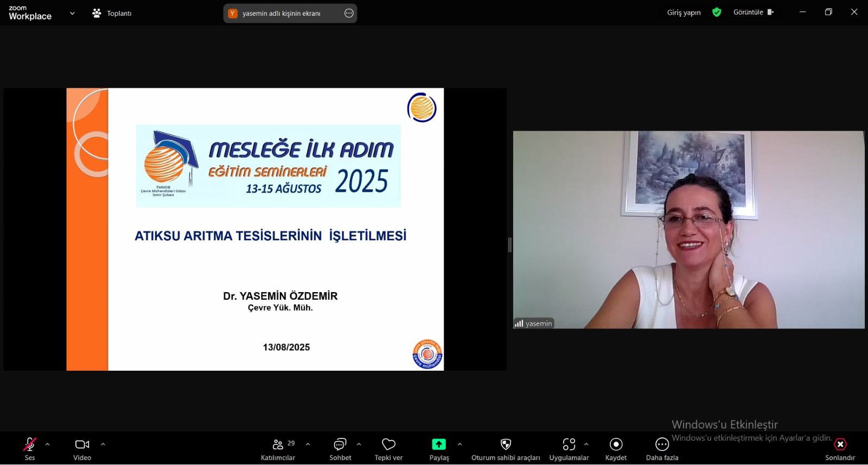Open Oturum sahibi araçları shield icon

506,445
